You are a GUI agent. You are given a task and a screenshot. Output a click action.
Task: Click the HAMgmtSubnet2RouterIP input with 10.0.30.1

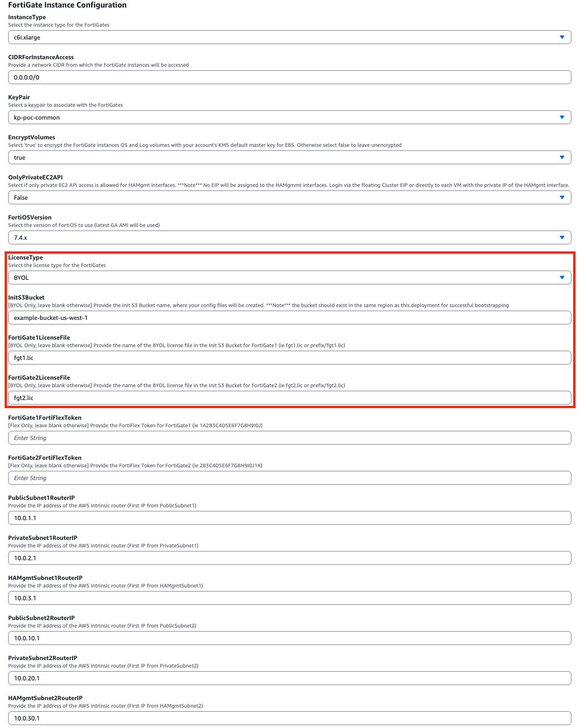(x=289, y=718)
